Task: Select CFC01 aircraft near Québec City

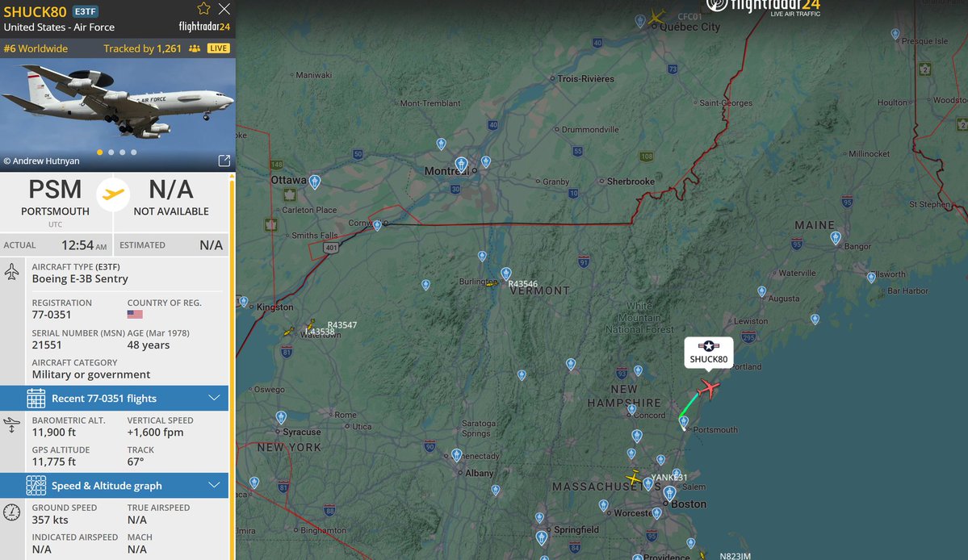Action: (657, 17)
